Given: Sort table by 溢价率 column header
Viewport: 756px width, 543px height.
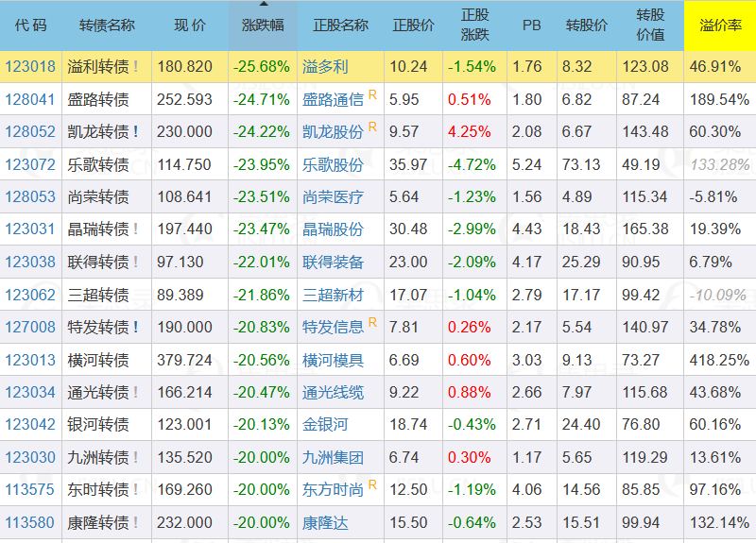Looking at the screenshot, I should coord(719,25).
